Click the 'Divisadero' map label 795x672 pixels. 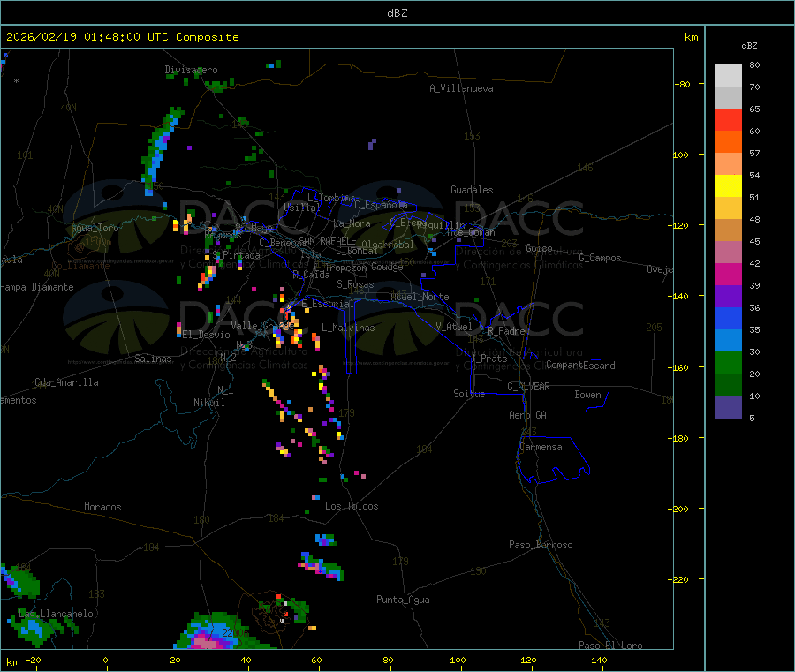coord(191,70)
